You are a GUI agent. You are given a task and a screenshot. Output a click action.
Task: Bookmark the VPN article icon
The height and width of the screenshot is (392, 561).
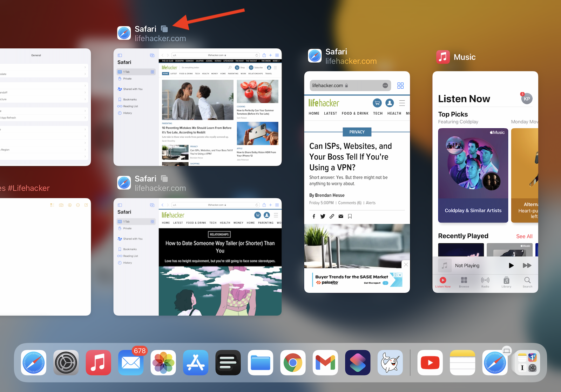[350, 216]
